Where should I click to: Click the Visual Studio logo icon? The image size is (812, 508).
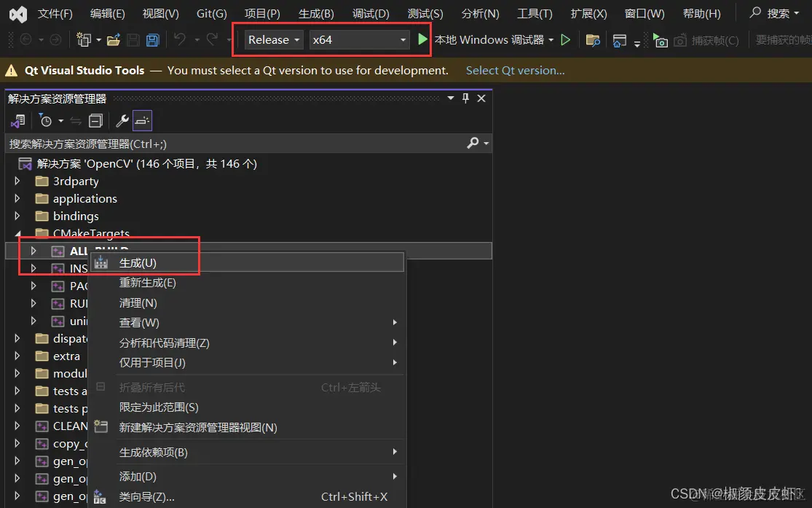pyautogui.click(x=18, y=14)
